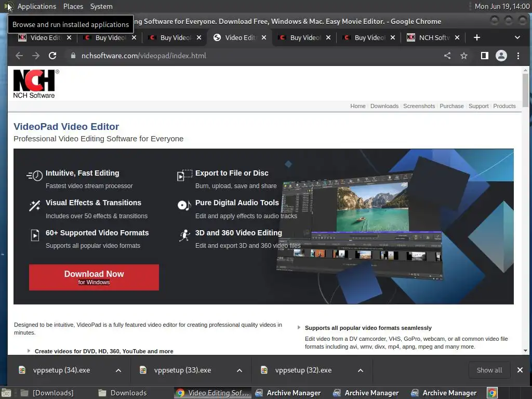Open the vppsetup (32).exe download

303,370
